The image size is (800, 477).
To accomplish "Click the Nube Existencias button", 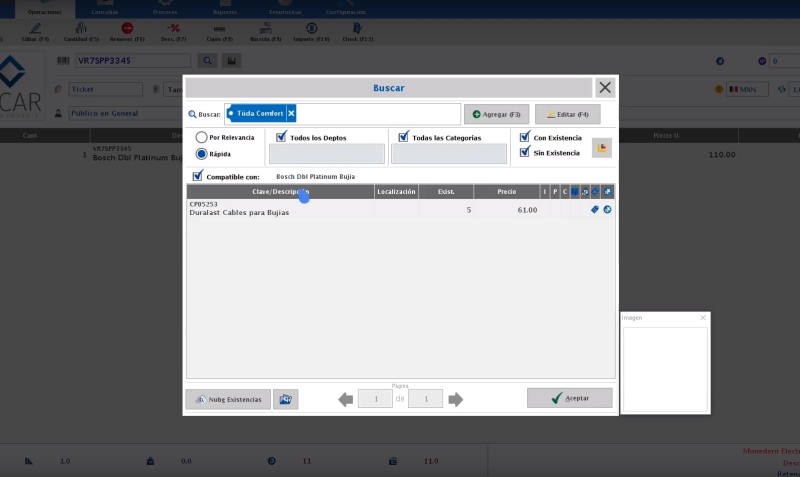I will (x=228, y=399).
